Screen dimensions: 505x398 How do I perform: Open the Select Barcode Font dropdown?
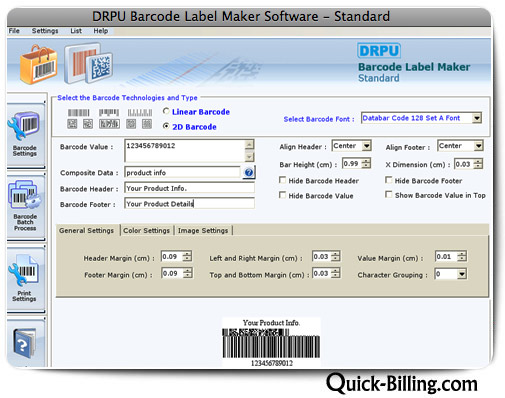click(477, 118)
